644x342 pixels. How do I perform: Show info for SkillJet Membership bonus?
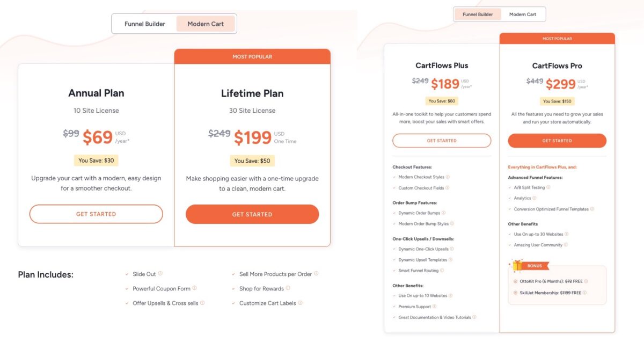pyautogui.click(x=586, y=293)
